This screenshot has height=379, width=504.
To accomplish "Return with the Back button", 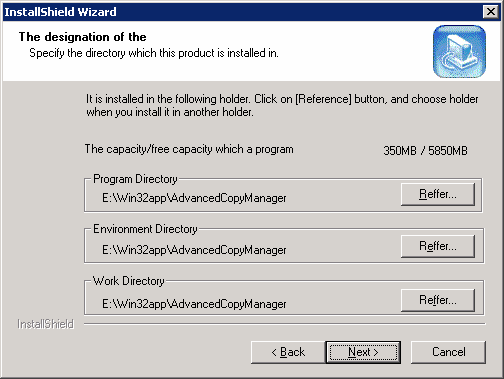I will tap(288, 352).
